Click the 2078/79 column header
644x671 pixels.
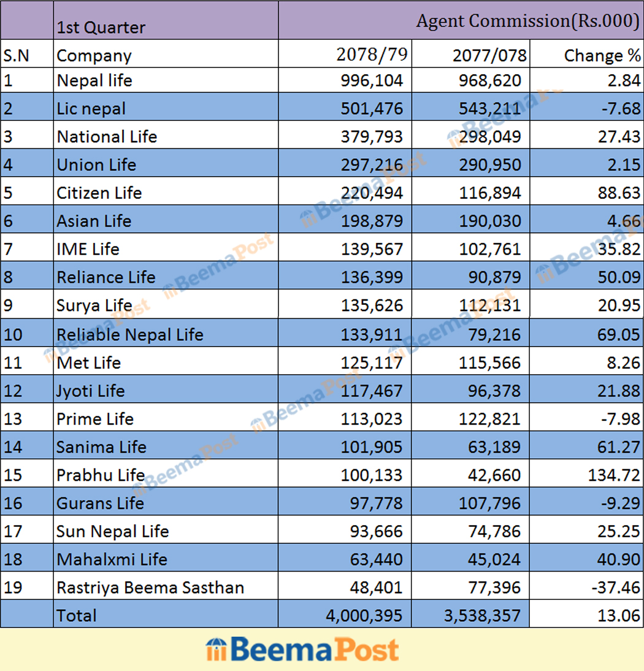(372, 55)
